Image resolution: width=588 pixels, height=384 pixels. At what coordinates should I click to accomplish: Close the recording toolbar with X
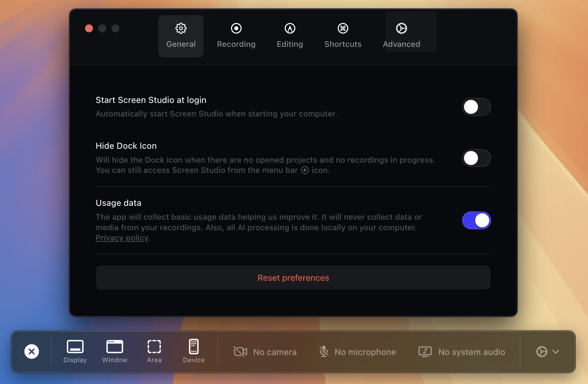coord(32,352)
